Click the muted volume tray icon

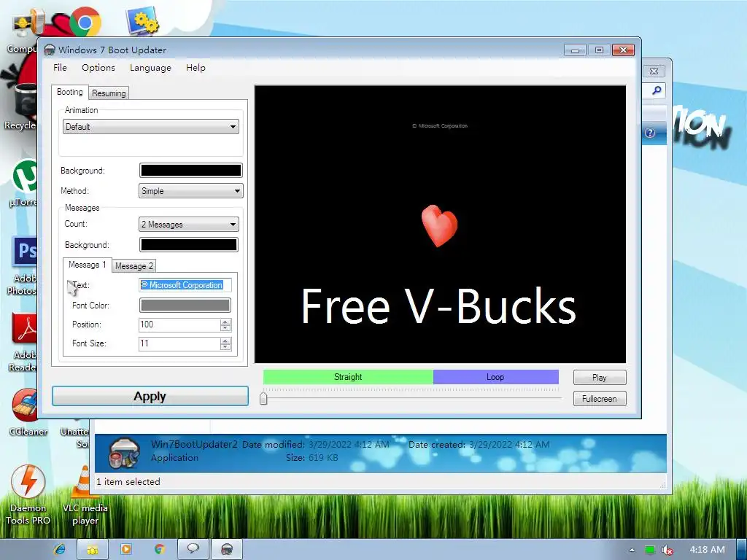667,550
